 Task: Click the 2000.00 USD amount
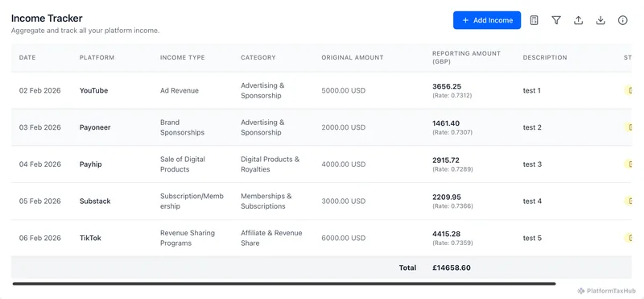tap(344, 127)
